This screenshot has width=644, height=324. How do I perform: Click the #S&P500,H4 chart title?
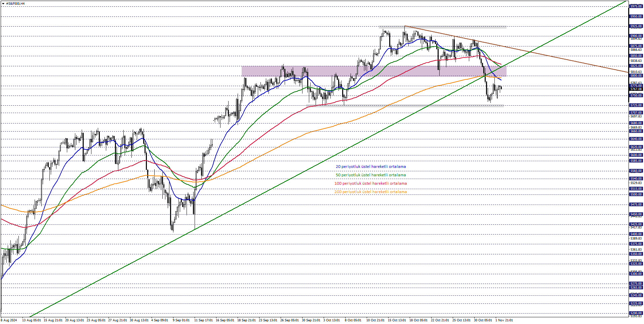15,4
